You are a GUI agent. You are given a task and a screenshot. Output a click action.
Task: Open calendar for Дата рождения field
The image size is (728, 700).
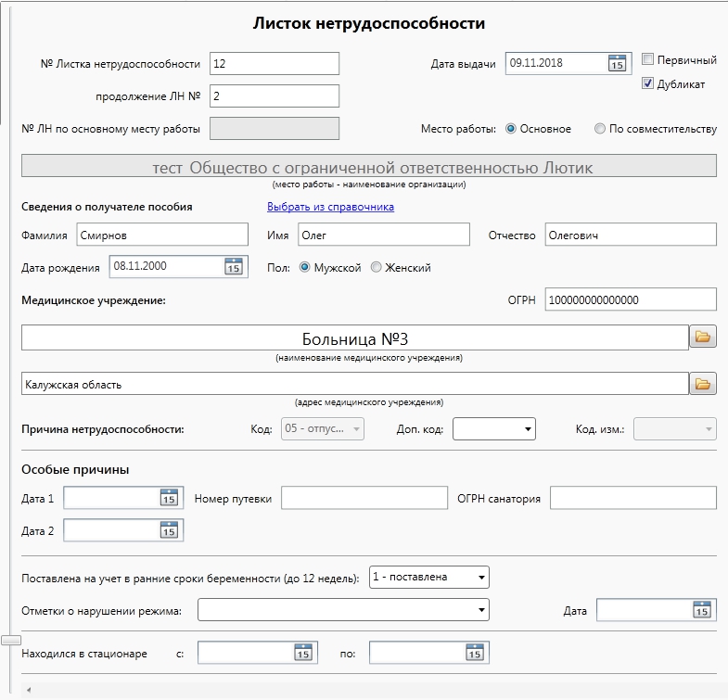point(234,266)
